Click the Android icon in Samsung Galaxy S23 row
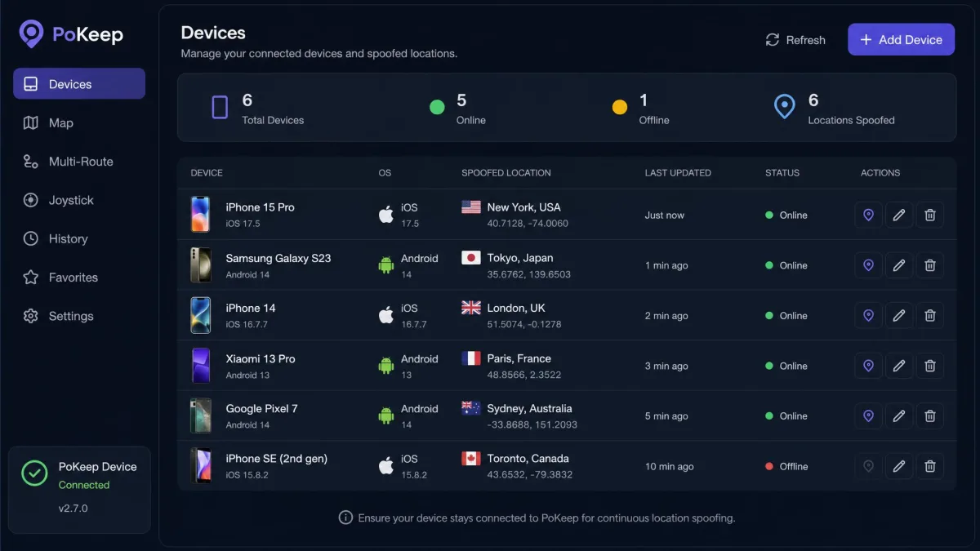 385,265
